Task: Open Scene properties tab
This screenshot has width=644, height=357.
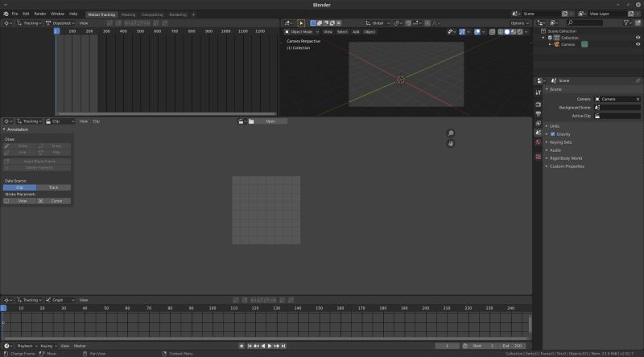Action: [x=538, y=133]
